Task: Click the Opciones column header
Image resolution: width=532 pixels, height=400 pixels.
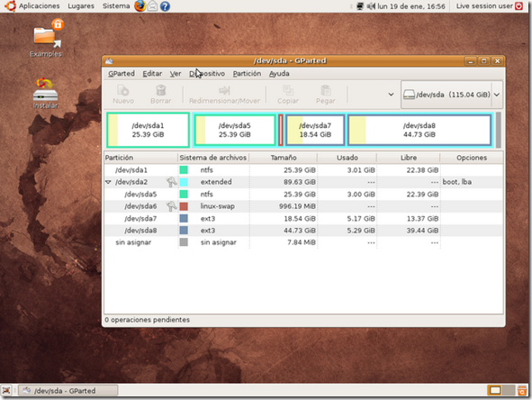Action: [x=472, y=158]
